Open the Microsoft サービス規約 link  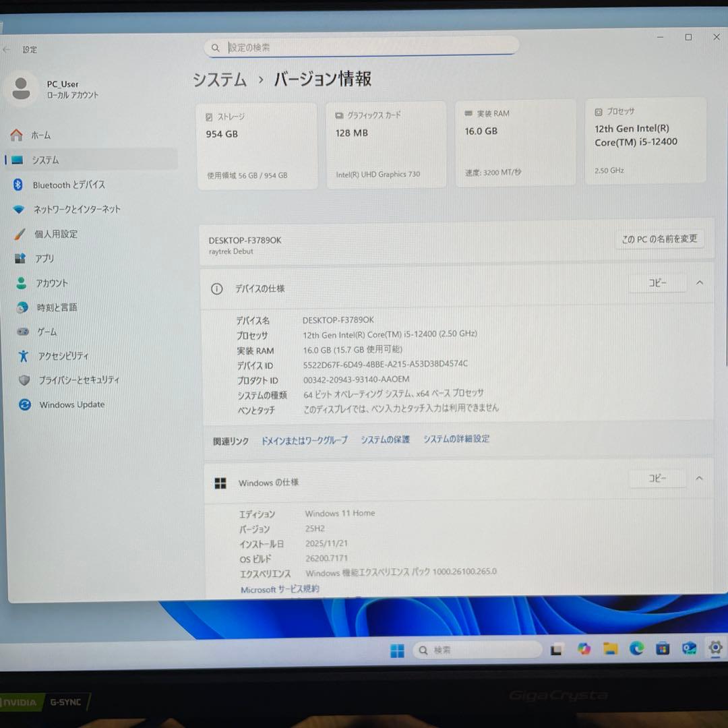point(280,588)
